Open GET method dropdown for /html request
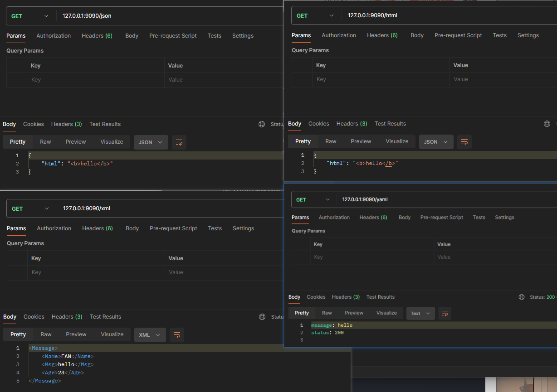The image size is (557, 392). coord(315,15)
